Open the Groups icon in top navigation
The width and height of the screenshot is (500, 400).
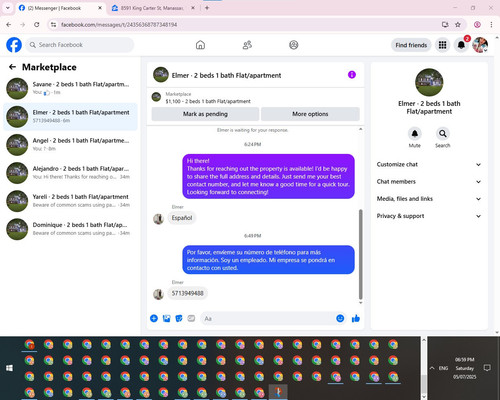point(294,45)
